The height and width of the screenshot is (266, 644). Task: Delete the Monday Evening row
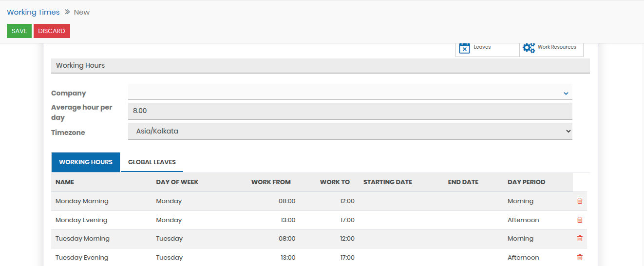coord(580,220)
